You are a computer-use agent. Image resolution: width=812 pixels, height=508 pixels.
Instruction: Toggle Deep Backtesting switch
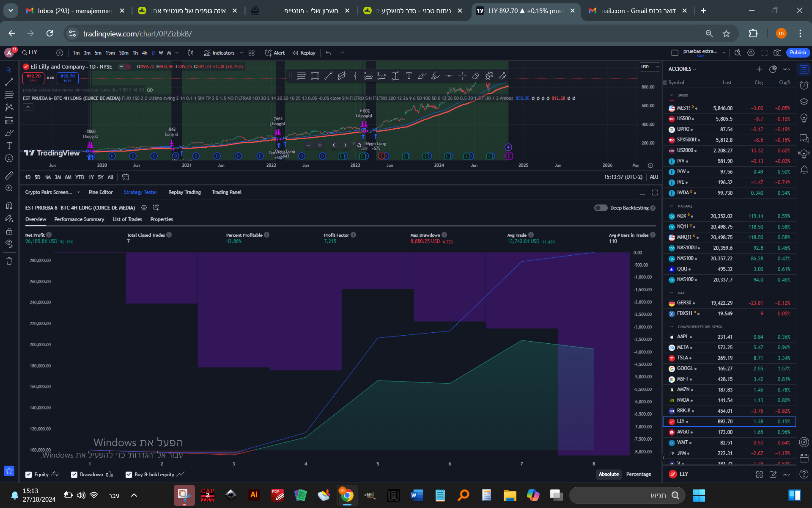point(601,208)
